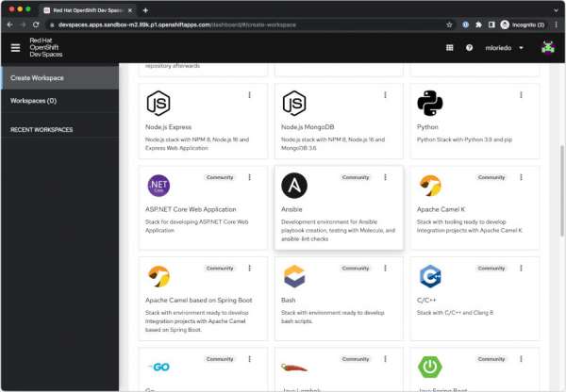Open the hamburger navigation menu

(x=15, y=48)
